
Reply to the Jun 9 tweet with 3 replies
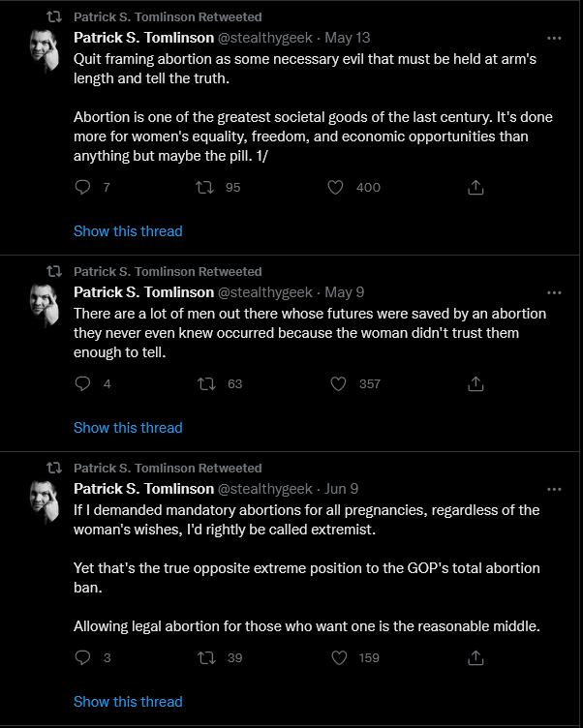point(82,658)
